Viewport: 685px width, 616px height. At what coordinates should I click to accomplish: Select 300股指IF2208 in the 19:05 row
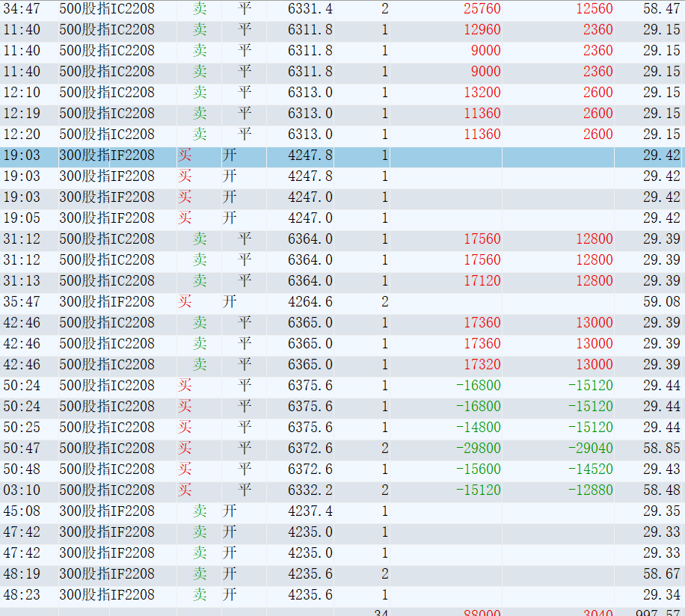[x=107, y=218]
